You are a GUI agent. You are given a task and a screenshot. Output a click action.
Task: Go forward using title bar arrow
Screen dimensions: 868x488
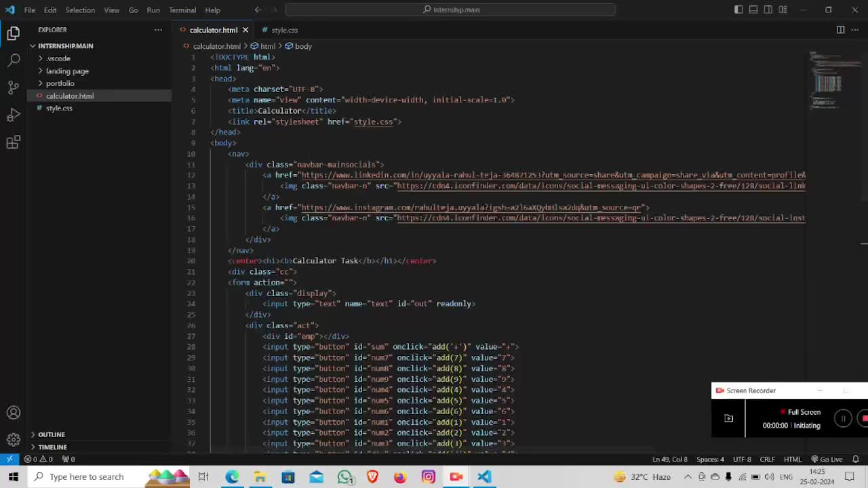pos(273,9)
